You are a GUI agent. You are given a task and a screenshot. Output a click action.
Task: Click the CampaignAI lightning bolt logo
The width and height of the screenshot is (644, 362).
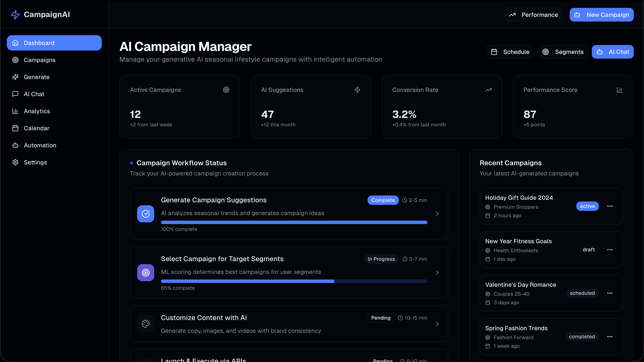click(15, 14)
